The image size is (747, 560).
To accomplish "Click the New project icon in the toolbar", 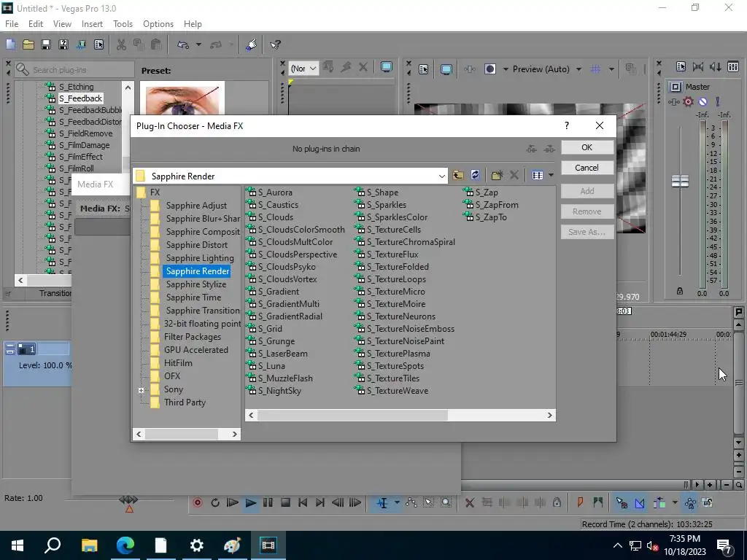I will [10, 44].
